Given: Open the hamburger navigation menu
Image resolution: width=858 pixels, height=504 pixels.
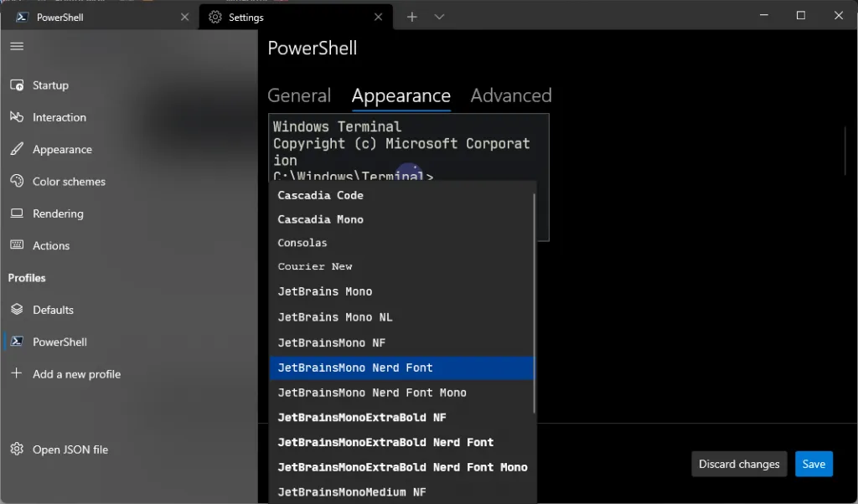Looking at the screenshot, I should (x=17, y=46).
